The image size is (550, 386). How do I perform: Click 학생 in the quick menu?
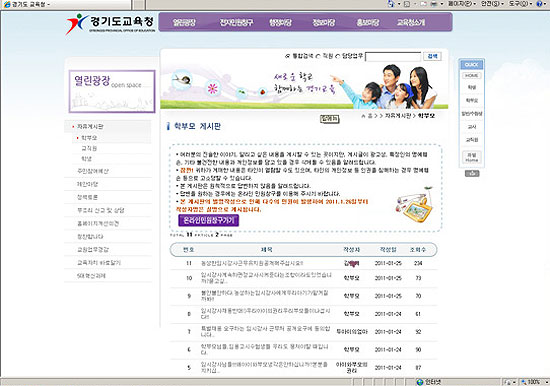(x=471, y=87)
